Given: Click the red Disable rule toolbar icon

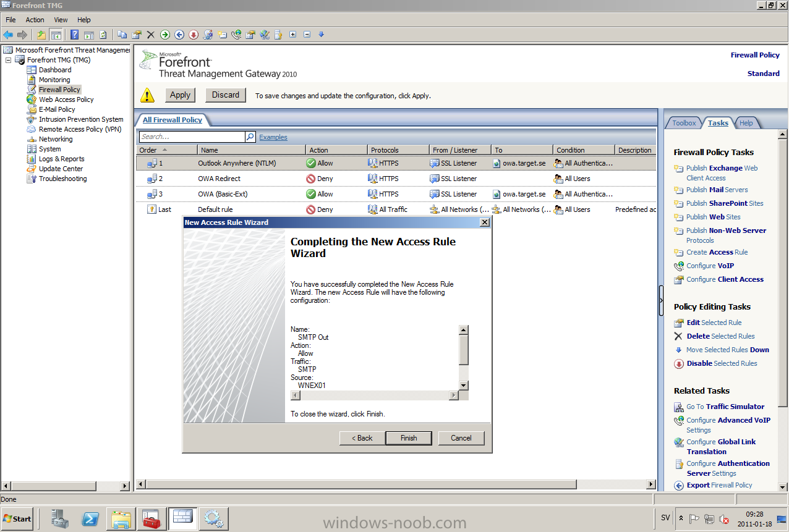Looking at the screenshot, I should coord(194,35).
